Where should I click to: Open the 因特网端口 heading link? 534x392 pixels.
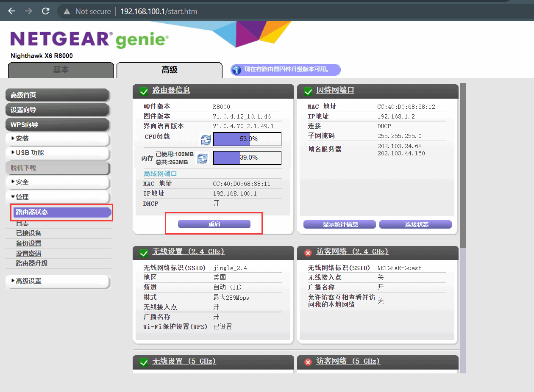pos(335,90)
